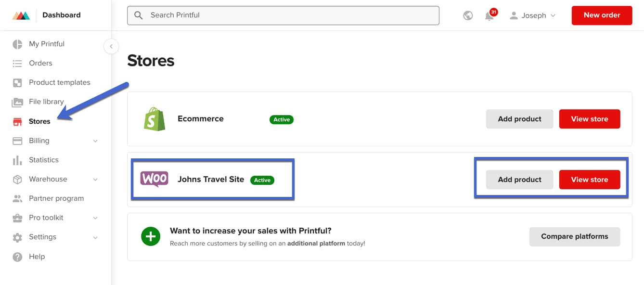
Task: Open the Orders page
Action: click(40, 63)
